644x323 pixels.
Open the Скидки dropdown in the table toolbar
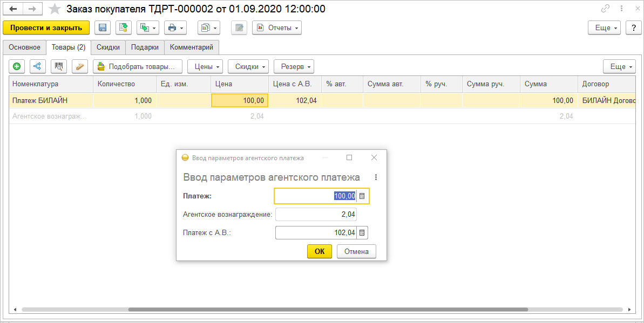pos(248,66)
